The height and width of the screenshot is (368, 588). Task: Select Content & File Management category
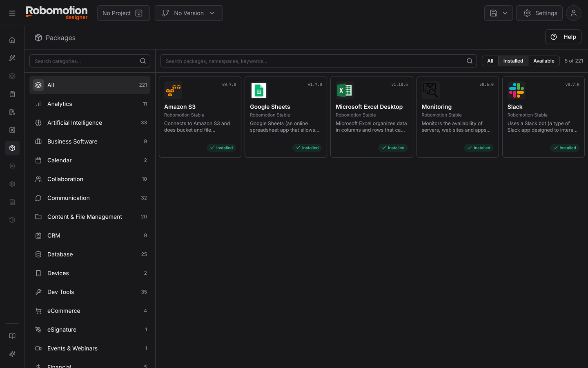click(90, 217)
